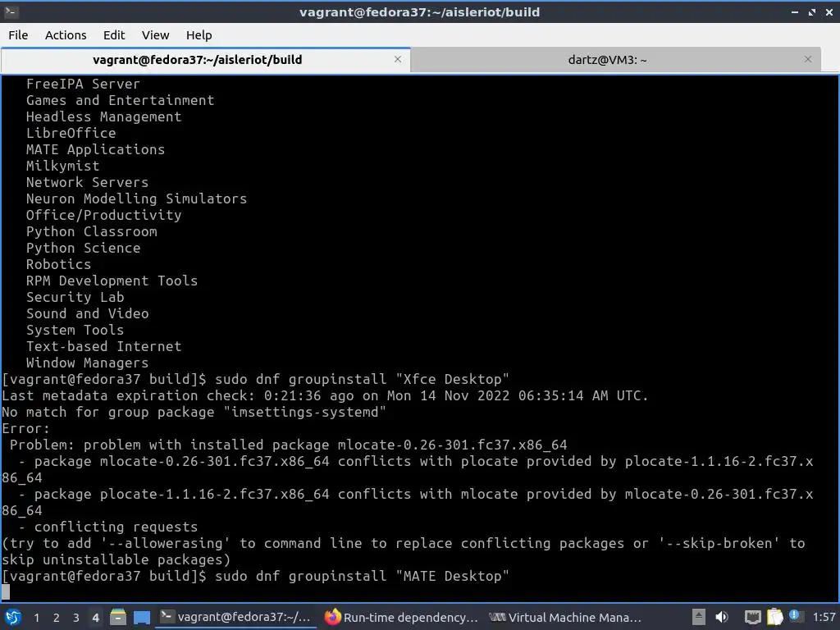Open the File menu
This screenshot has height=630, width=840.
pos(18,35)
